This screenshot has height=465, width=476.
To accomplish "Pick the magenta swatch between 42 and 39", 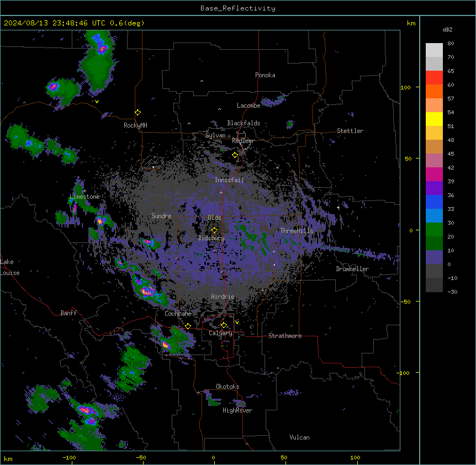I will (x=434, y=174).
